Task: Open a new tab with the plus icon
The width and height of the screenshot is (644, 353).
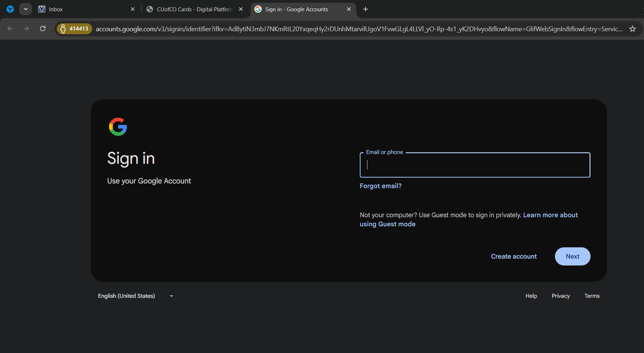Action: [x=366, y=9]
